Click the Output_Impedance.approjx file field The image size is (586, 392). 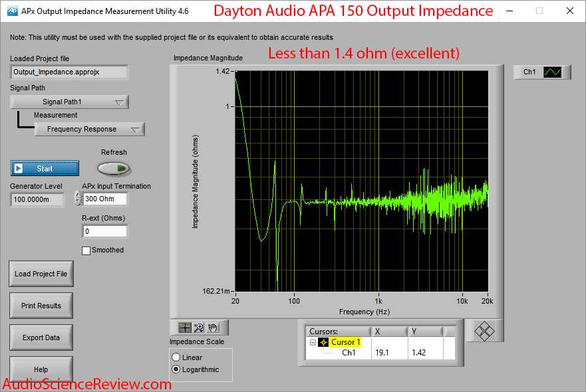(70, 72)
